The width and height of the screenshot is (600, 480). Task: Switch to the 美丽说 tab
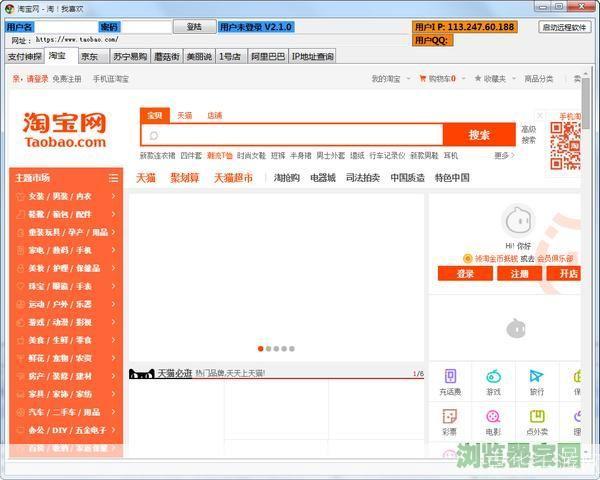pyautogui.click(x=199, y=56)
